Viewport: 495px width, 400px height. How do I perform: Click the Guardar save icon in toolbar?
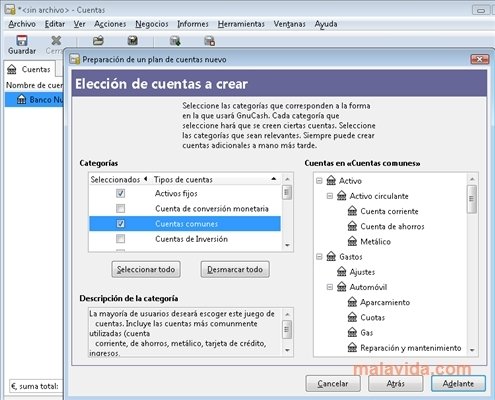tap(22, 41)
